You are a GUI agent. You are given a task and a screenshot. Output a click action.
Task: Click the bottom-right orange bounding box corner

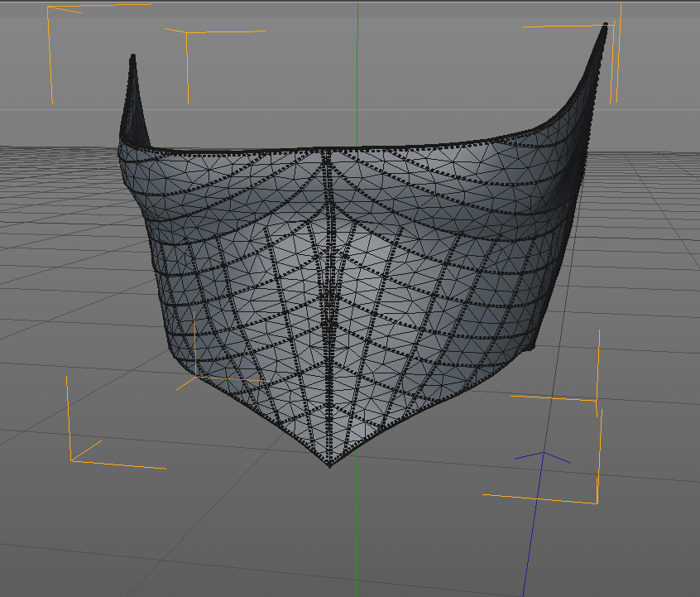click(x=597, y=503)
